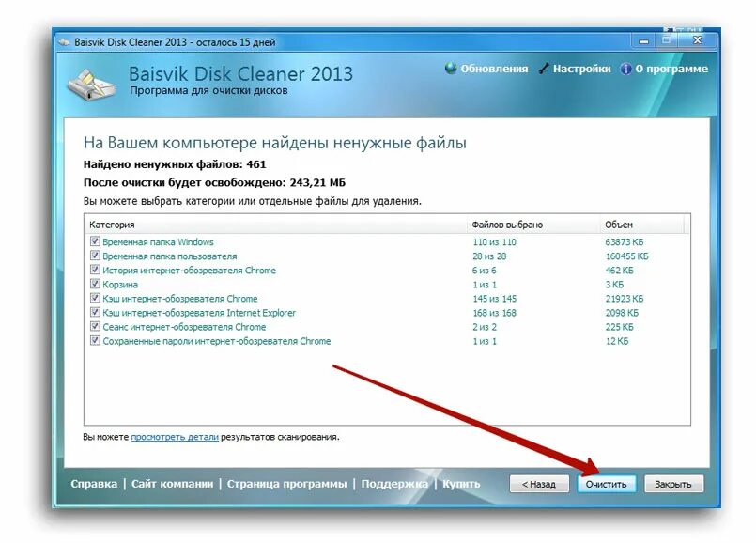Select История интернет-обозревателя Chrome label
Image resolution: width=756 pixels, height=543 pixels.
coord(189,271)
